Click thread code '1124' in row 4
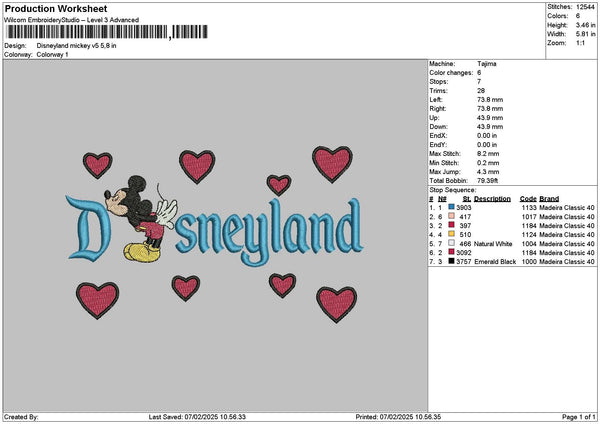The image size is (600, 424). (530, 235)
